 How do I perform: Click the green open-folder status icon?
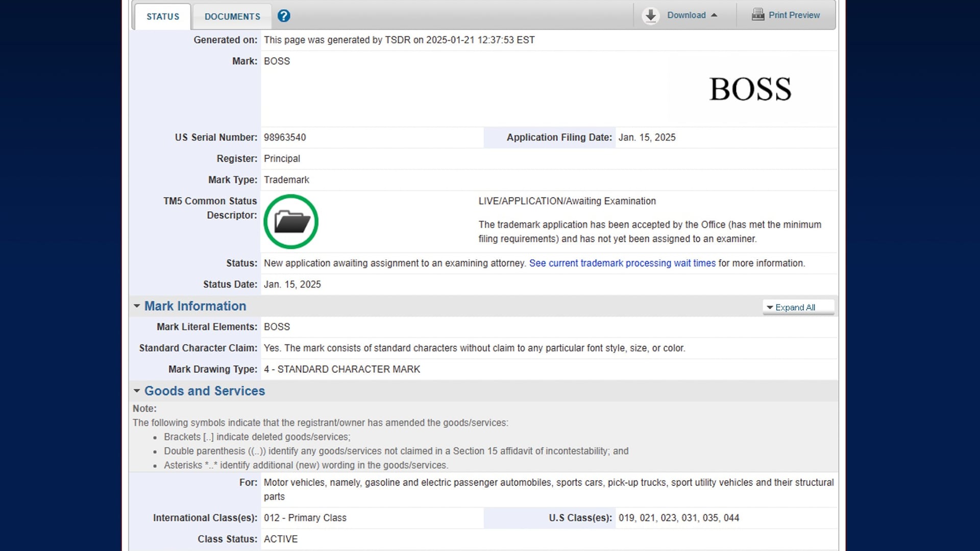pyautogui.click(x=291, y=221)
